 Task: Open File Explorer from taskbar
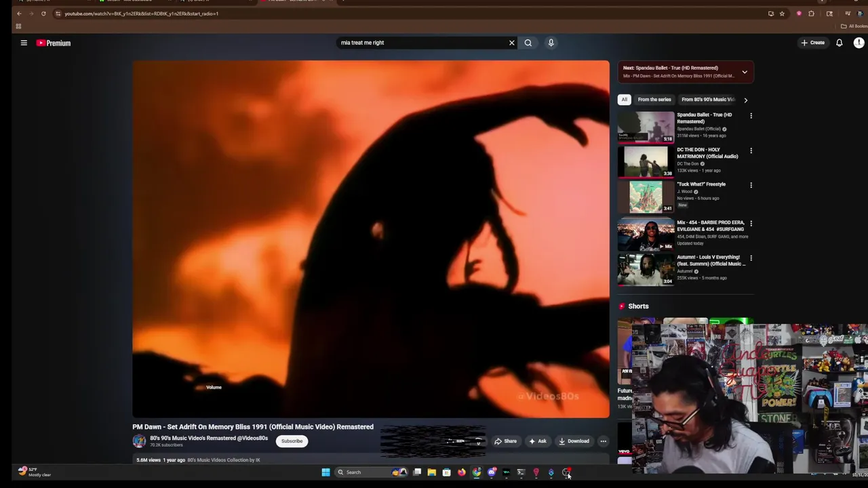tap(432, 472)
